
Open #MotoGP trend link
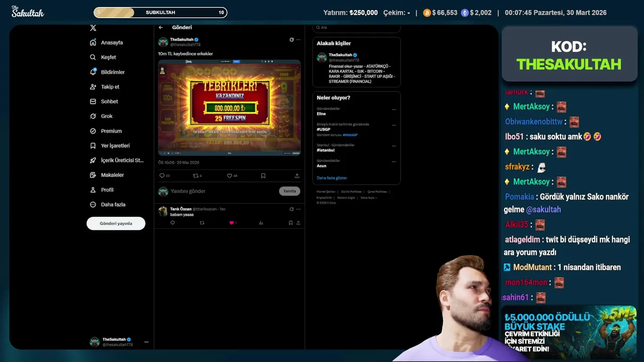350,135
